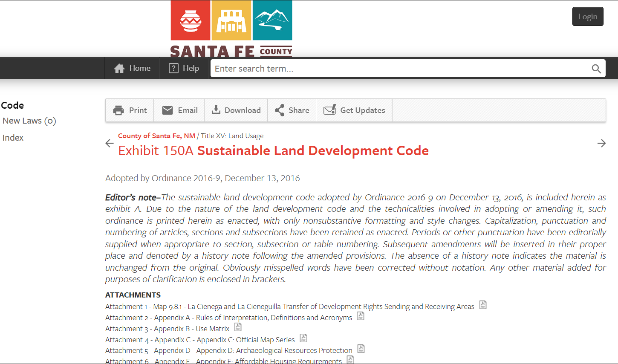Select the Email icon

168,110
